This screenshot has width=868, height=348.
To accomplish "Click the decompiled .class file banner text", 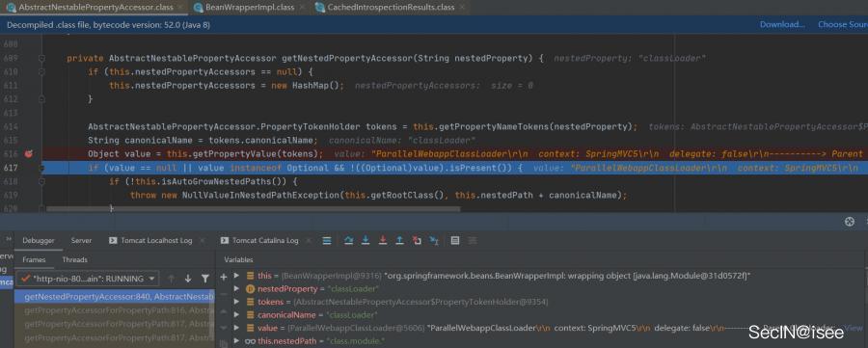I will [108, 24].
